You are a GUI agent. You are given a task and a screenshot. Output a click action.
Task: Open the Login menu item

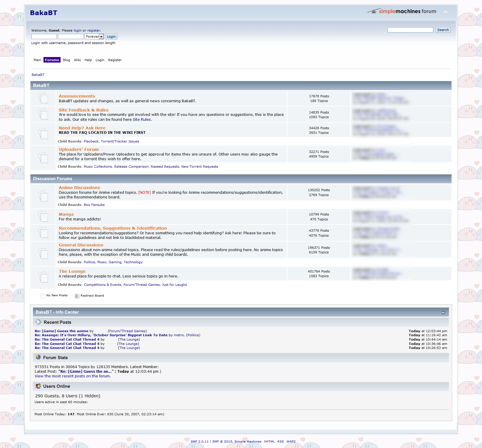100,60
